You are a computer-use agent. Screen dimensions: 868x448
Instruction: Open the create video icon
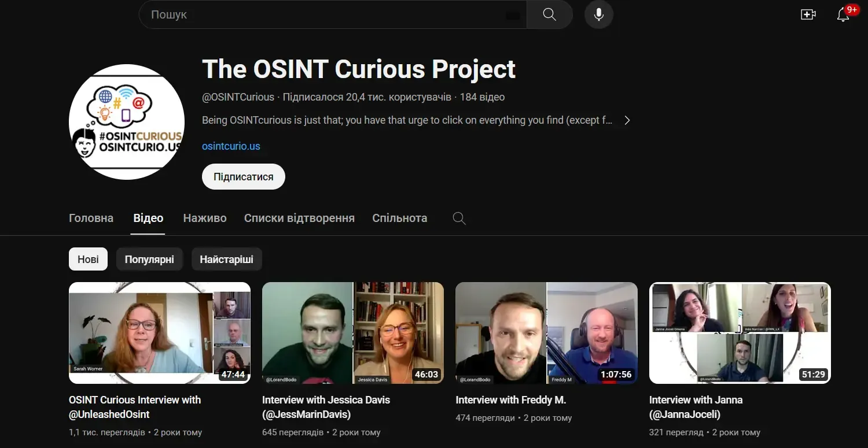808,15
